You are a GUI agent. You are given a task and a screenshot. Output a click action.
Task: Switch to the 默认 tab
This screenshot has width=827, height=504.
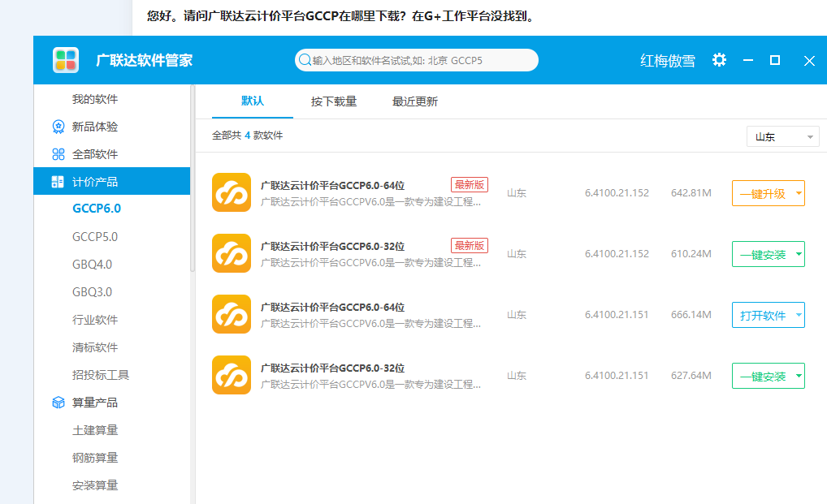click(x=252, y=101)
